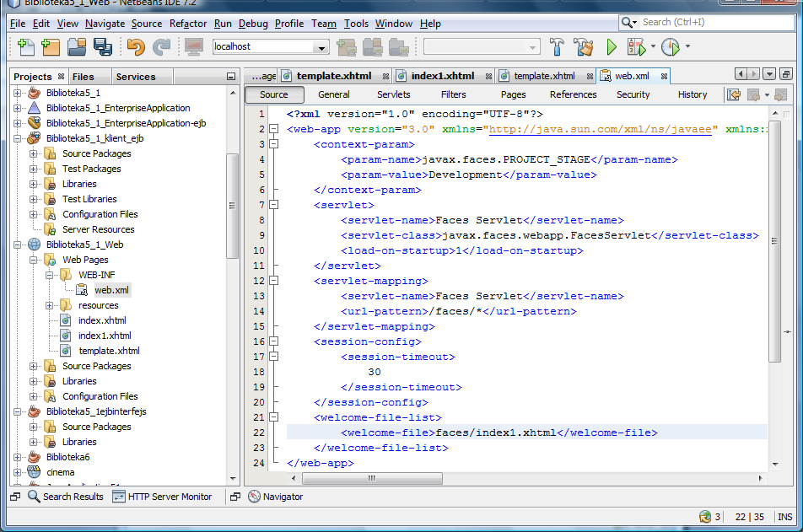Screen dimensions: 803x532
Task: Click the New File toolbar icon
Action: (x=25, y=47)
